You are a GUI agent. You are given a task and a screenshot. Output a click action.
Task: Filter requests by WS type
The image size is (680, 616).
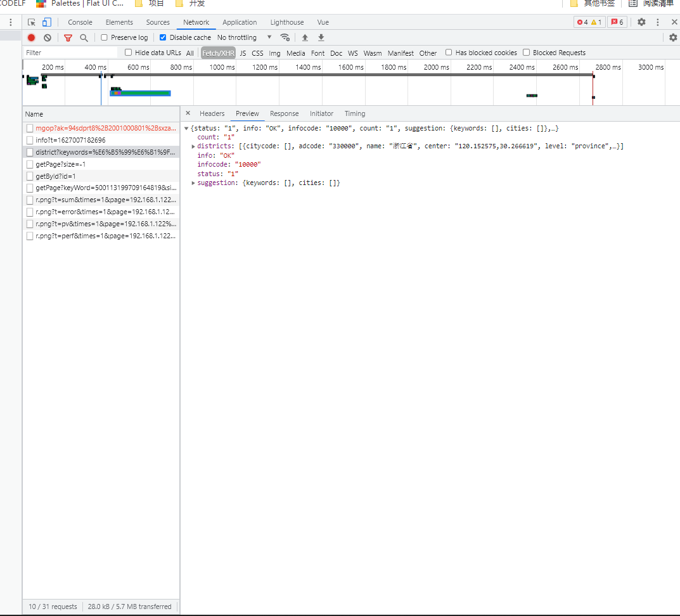(x=353, y=53)
